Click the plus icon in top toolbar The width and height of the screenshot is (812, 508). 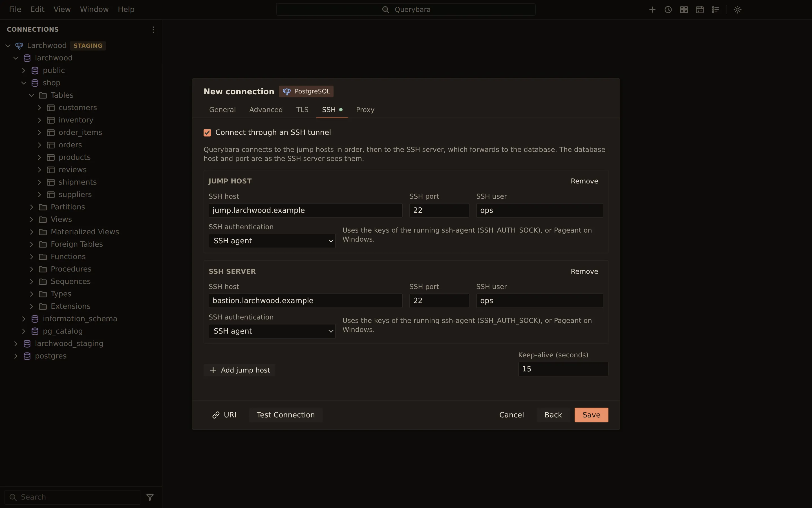pos(652,9)
